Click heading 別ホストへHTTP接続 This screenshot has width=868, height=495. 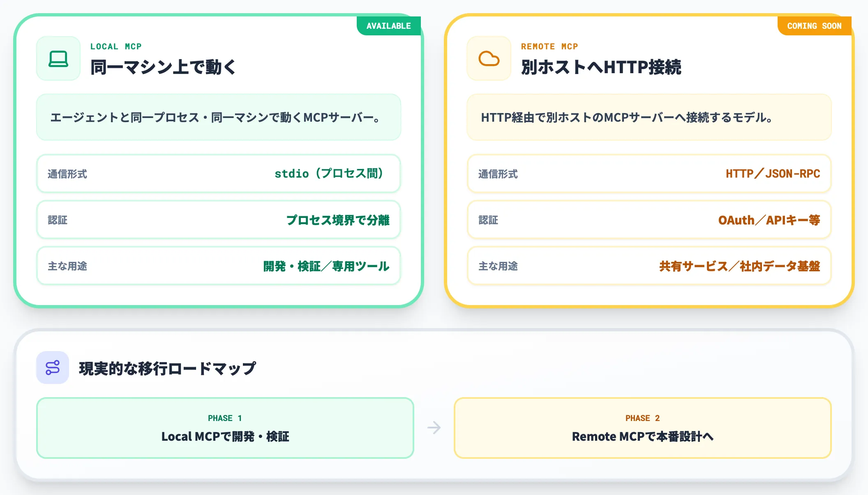pos(601,67)
